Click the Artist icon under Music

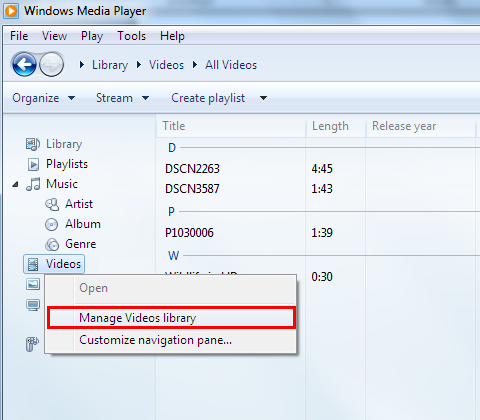click(x=52, y=204)
